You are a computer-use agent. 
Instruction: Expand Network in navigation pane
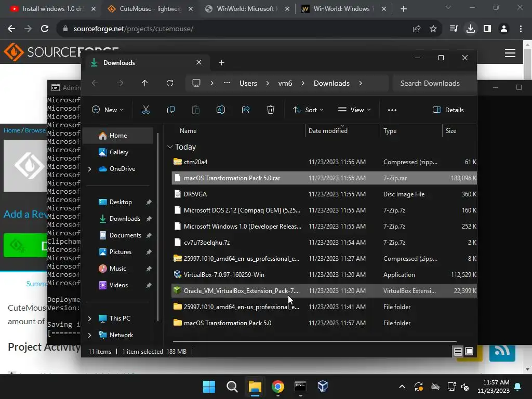pos(89,335)
